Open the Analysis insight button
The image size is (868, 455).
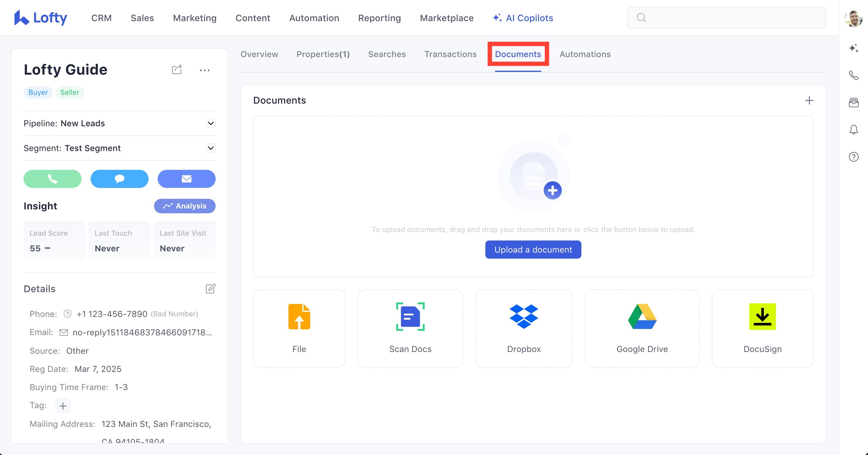(185, 206)
